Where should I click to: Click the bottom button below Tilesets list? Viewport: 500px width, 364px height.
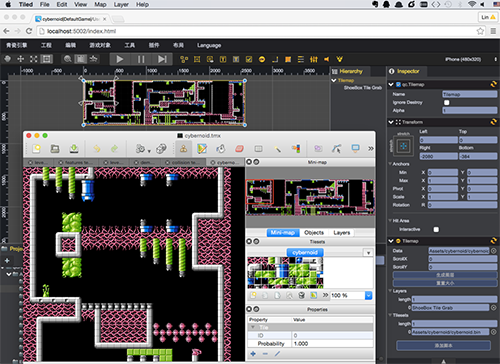pos(443,346)
